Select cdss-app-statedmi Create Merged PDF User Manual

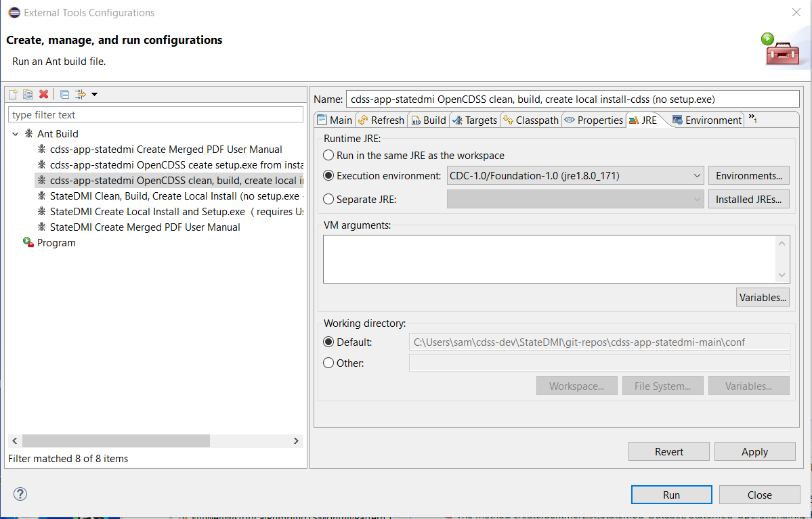[x=166, y=149]
